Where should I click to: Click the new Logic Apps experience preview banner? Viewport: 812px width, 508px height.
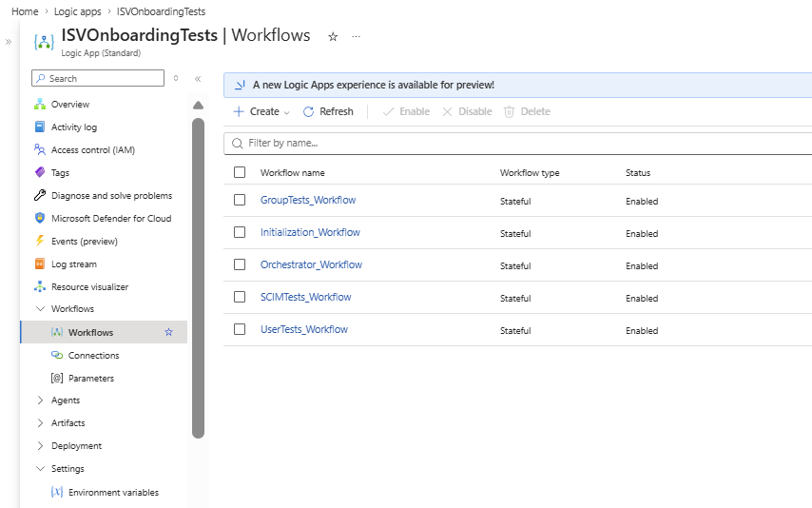click(x=518, y=85)
